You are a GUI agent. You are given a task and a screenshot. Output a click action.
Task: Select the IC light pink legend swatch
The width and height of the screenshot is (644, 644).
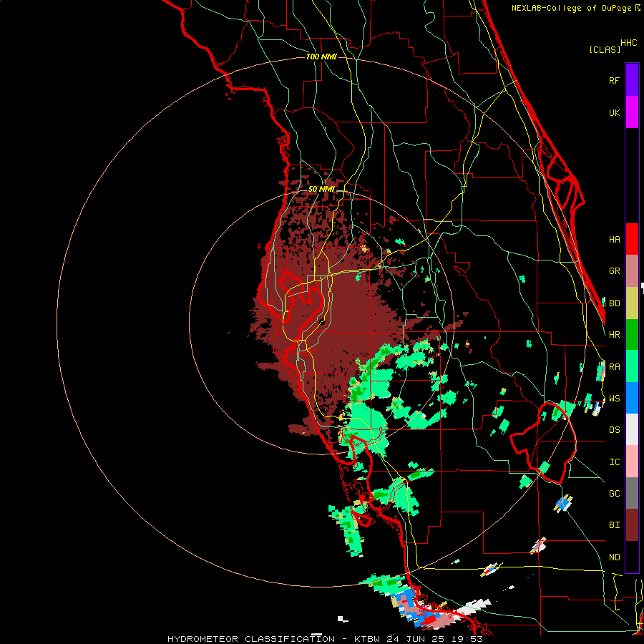coord(632,462)
